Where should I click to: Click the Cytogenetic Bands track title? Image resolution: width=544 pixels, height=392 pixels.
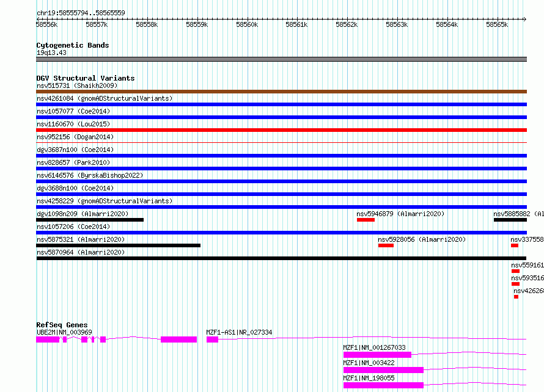[73, 45]
